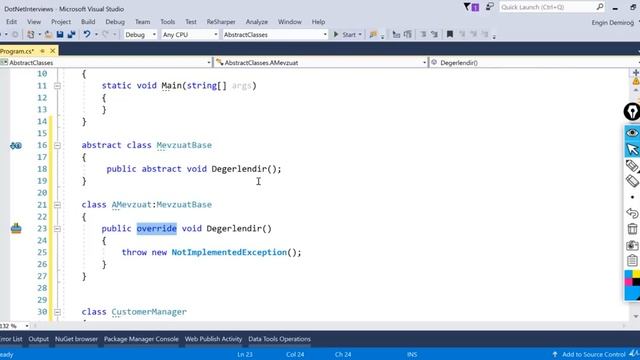Open the NuGet browser tab
Image resolution: width=640 pixels, height=360 pixels.
tap(76, 339)
